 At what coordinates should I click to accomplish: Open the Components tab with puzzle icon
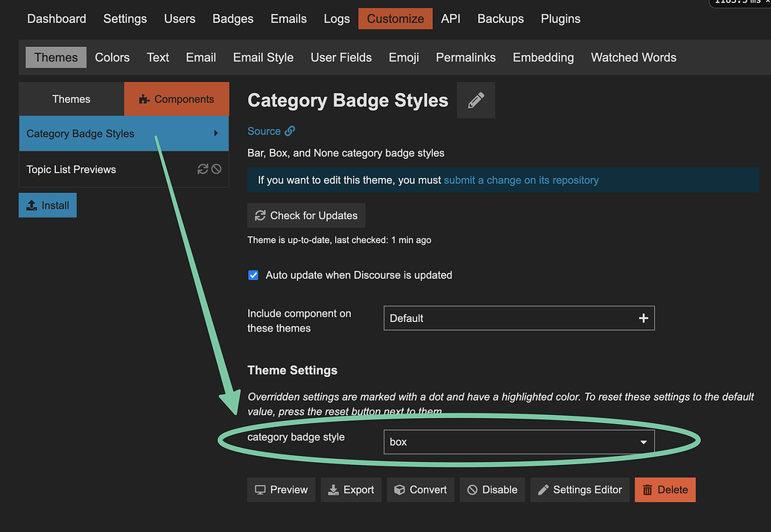[x=177, y=99]
